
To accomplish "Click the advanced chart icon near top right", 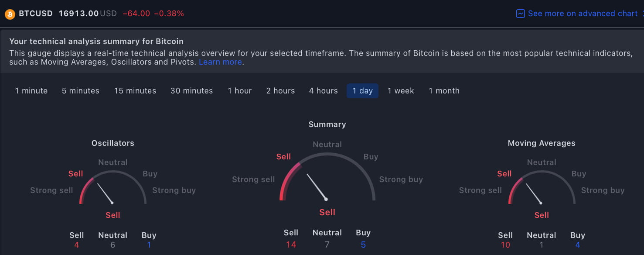I will [520, 14].
